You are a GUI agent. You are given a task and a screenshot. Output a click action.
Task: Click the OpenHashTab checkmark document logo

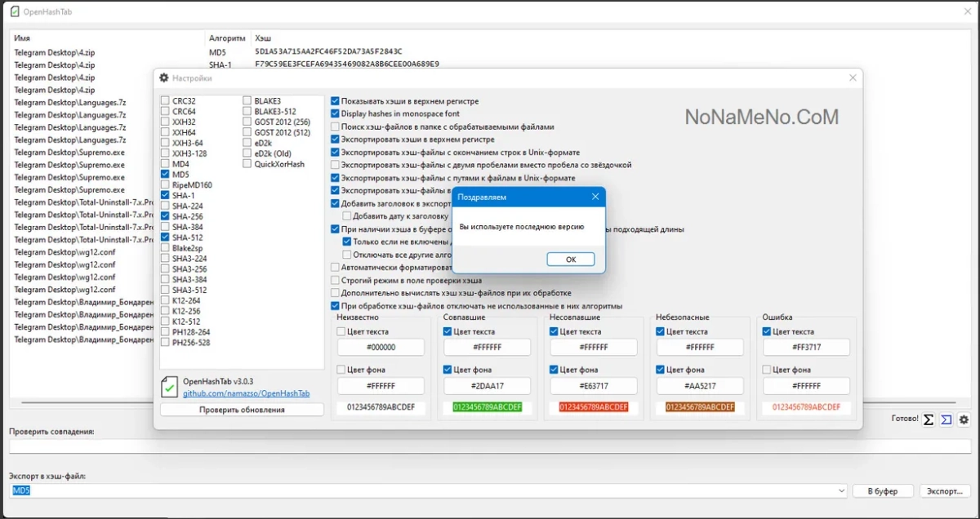coord(169,386)
